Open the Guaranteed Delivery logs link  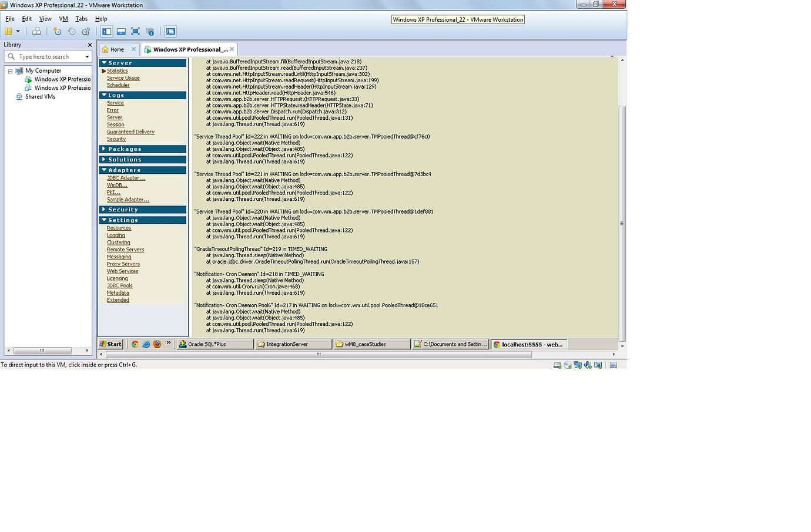(130, 132)
